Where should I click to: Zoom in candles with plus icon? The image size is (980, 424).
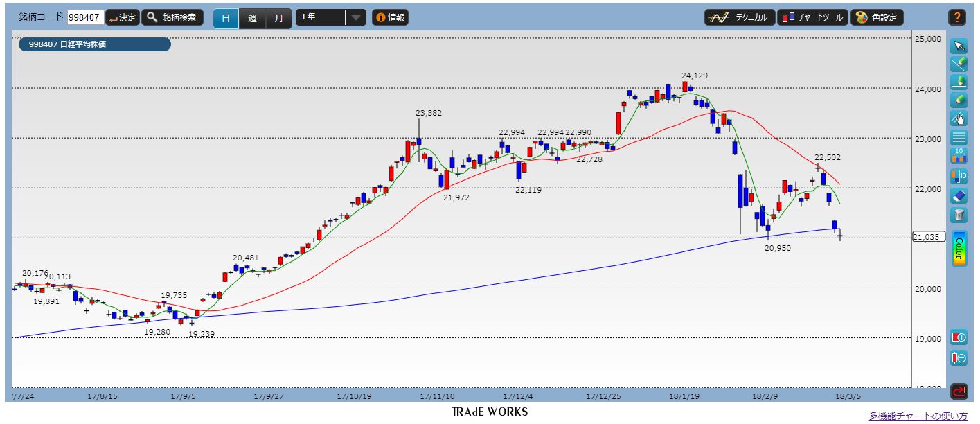[x=959, y=338]
